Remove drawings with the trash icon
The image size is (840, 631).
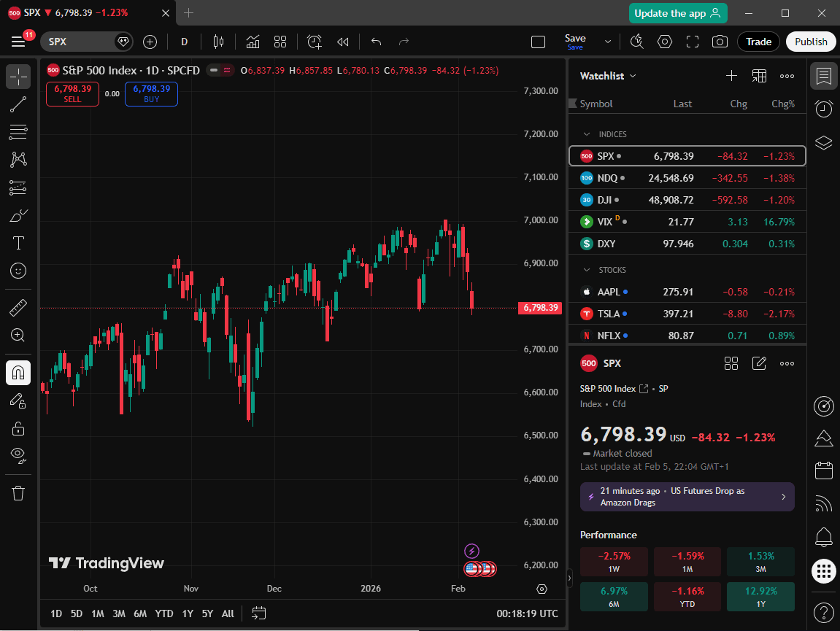[x=18, y=493]
